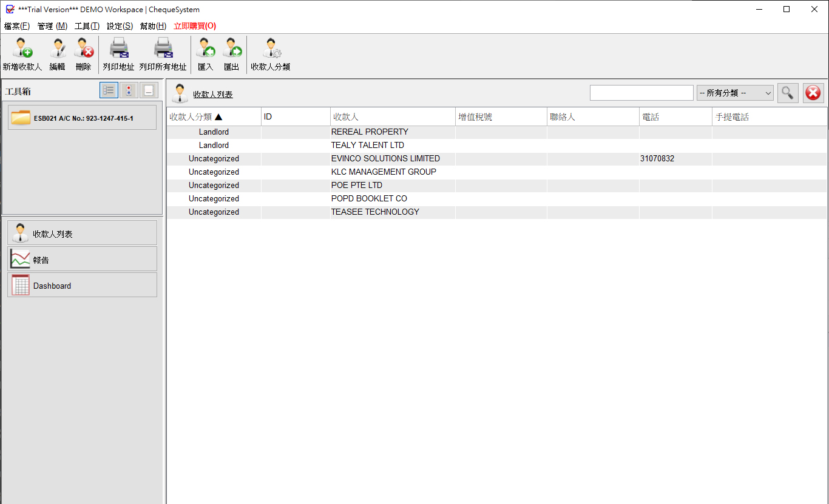Switch toolbox to second (red dots) view icon
The height and width of the screenshot is (504, 829).
[x=129, y=90]
